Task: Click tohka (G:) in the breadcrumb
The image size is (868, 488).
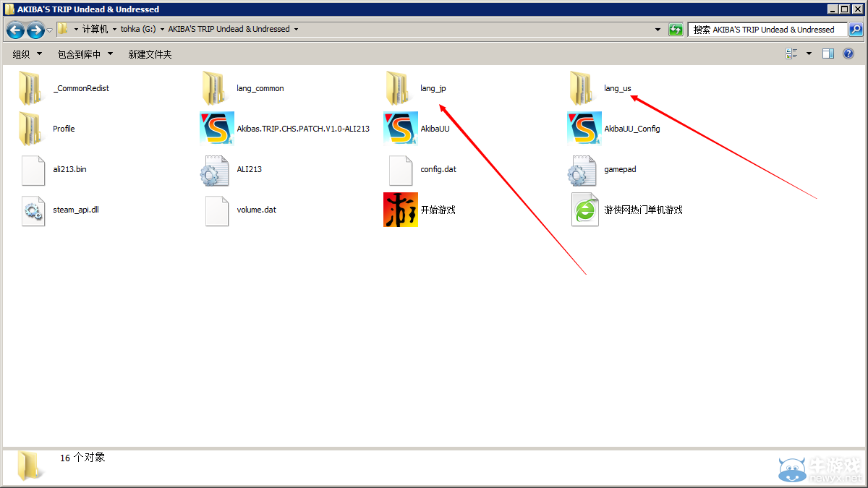Action: pos(138,30)
